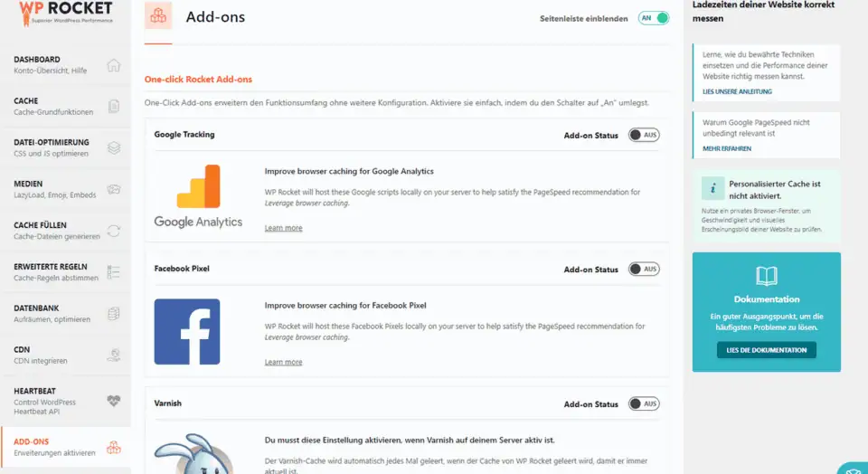The width and height of the screenshot is (868, 474).
Task: Click the Heartbeat heart icon
Action: point(113,401)
